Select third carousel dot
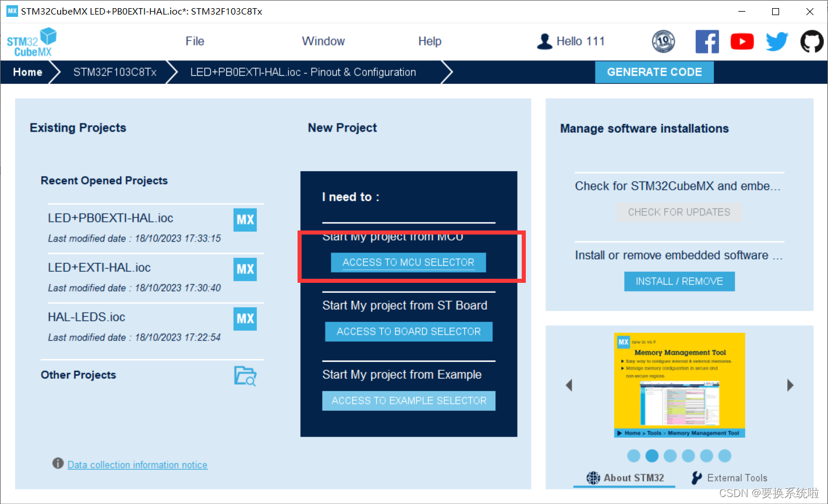828x504 pixels. coord(670,456)
